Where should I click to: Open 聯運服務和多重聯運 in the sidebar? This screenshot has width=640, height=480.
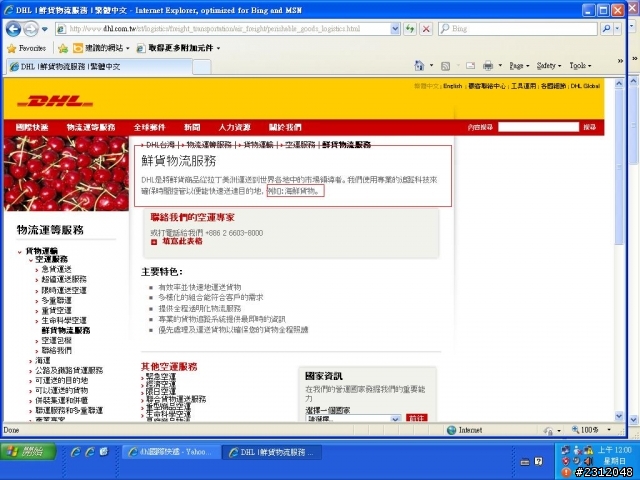pyautogui.click(x=69, y=411)
